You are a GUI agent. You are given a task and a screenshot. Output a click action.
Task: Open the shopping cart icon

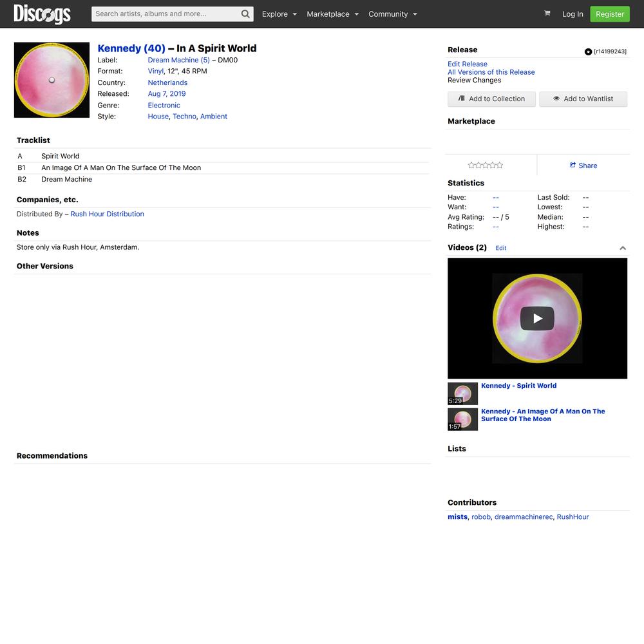point(547,14)
